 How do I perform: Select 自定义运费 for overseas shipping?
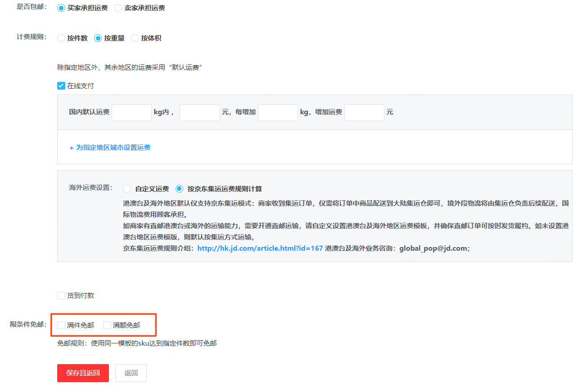point(127,189)
